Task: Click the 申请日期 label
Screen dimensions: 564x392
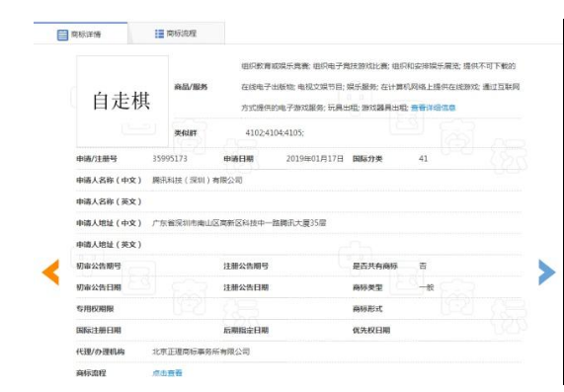Action: tap(238, 159)
